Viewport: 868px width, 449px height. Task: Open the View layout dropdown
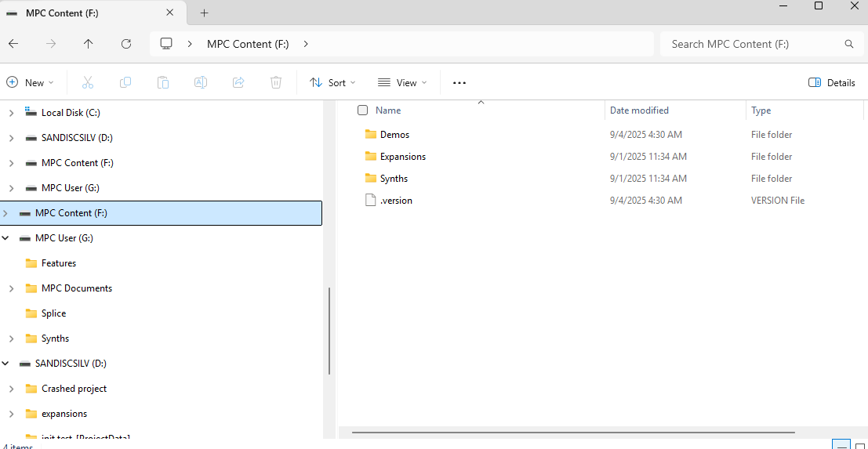(x=402, y=83)
